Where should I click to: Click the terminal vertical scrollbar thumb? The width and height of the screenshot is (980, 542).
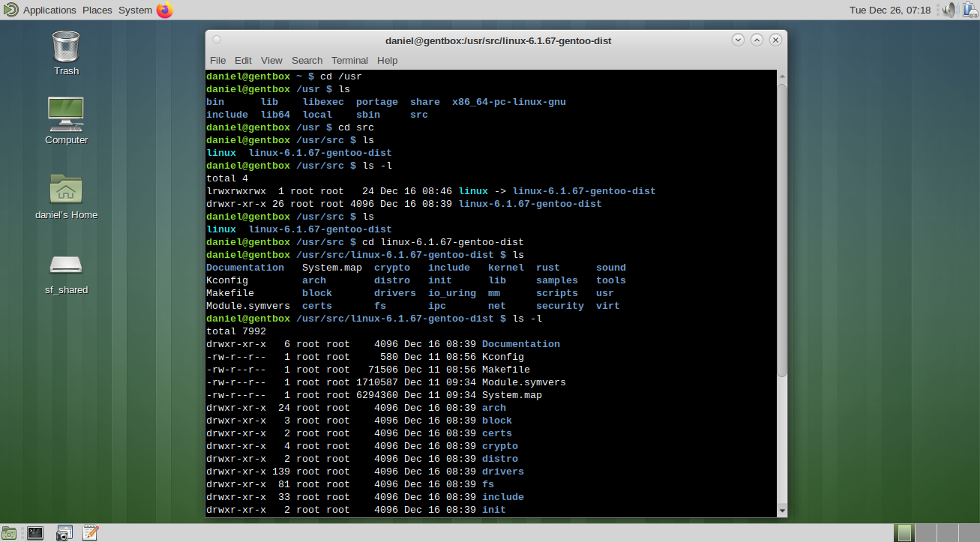click(782, 230)
